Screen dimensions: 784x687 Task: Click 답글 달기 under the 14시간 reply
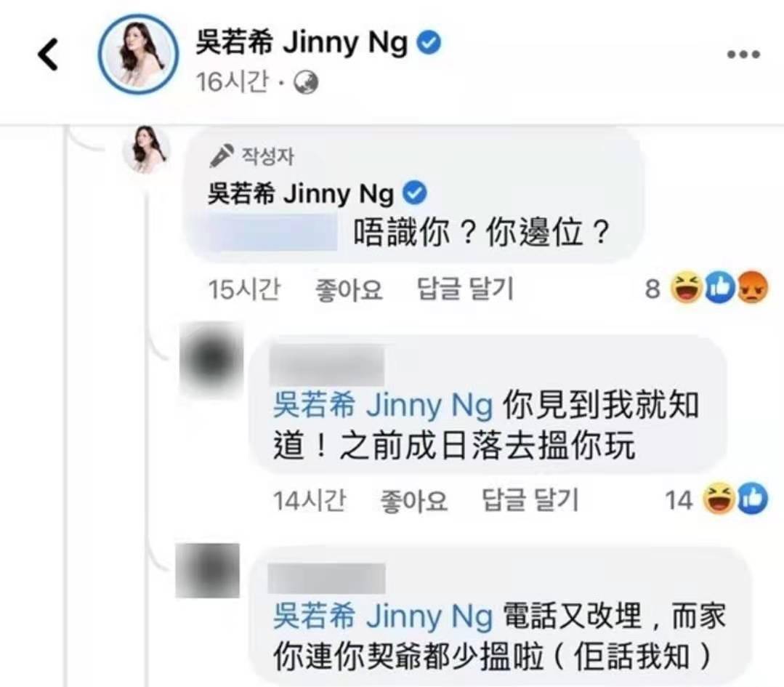(x=530, y=500)
